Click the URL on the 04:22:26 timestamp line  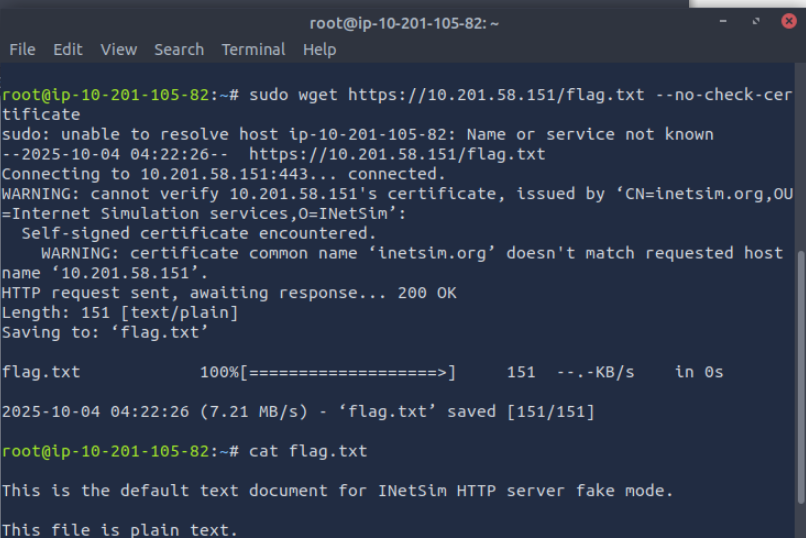coord(397,154)
